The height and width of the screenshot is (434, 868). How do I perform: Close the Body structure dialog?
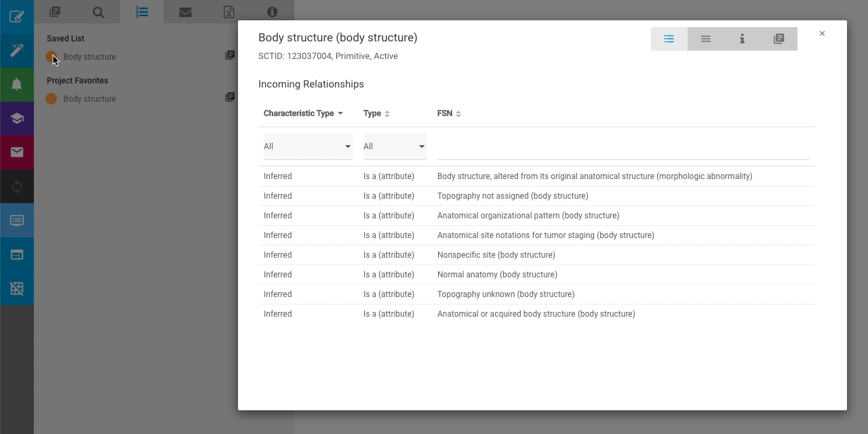(822, 33)
